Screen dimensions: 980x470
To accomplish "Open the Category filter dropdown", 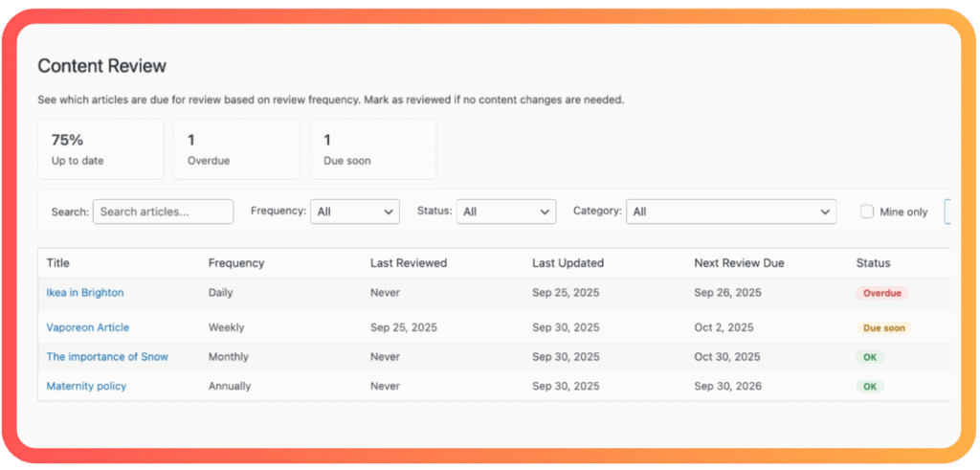I will pos(730,212).
